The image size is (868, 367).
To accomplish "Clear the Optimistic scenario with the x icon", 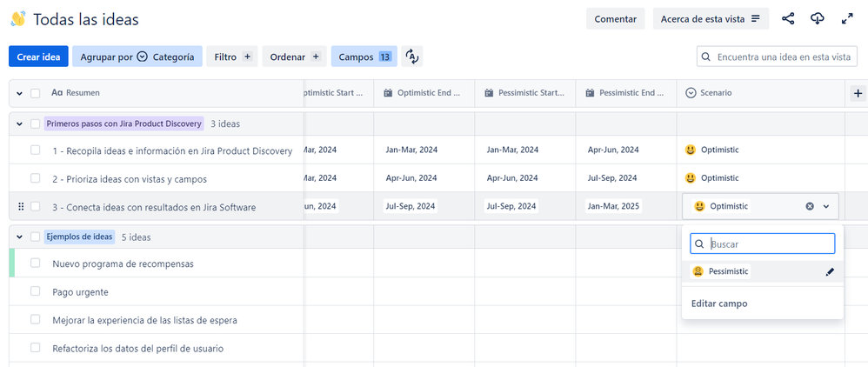I will 810,206.
